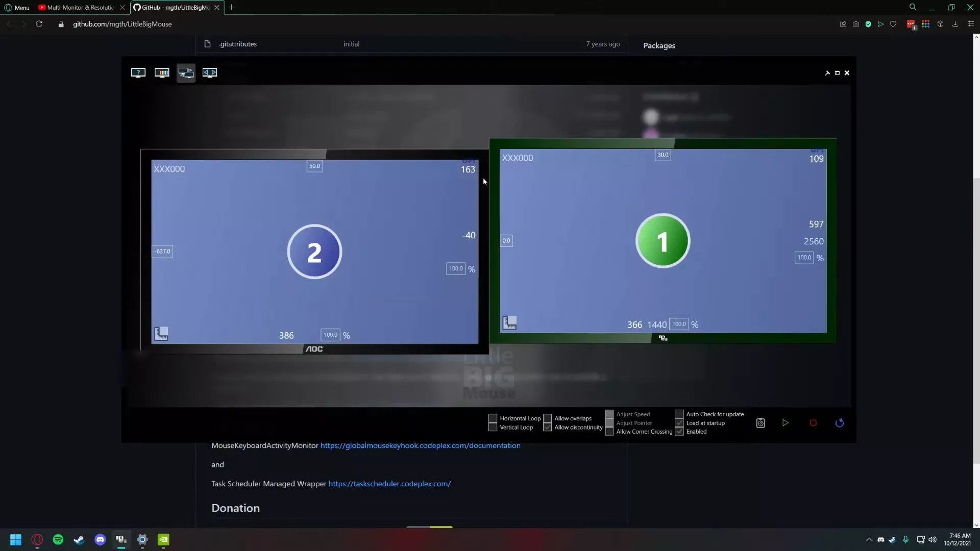
Task: Click ruler icon on monitor 1
Action: click(509, 322)
